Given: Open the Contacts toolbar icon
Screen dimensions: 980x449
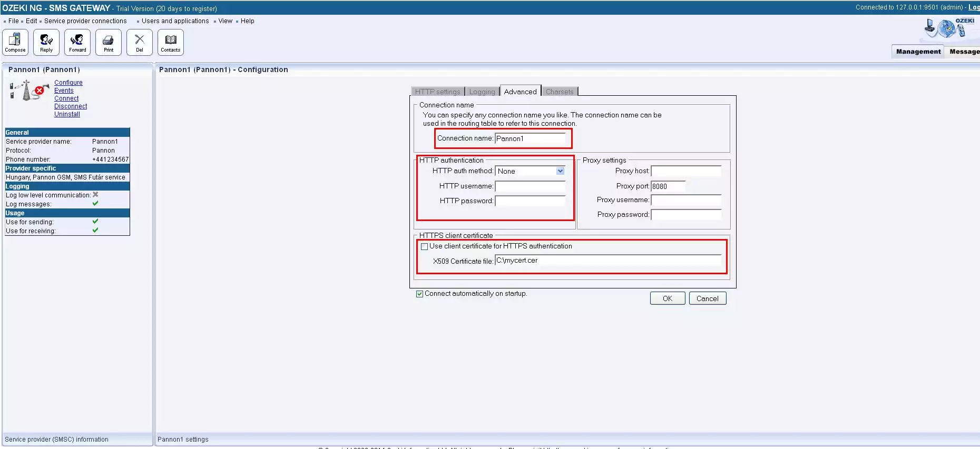Looking at the screenshot, I should click(x=171, y=42).
